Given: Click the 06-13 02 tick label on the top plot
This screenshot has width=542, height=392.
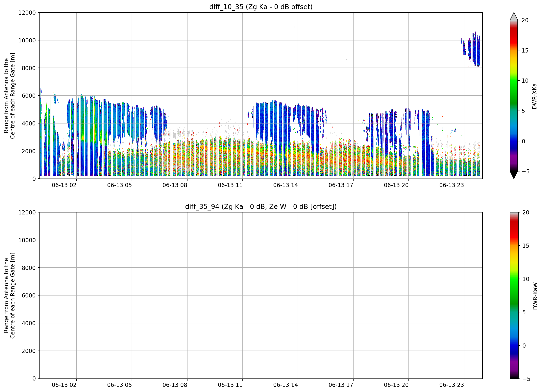Looking at the screenshot, I should [x=64, y=185].
